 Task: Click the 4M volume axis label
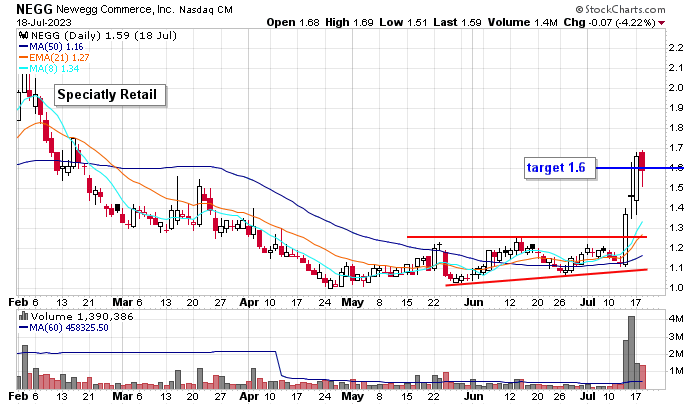676,319
